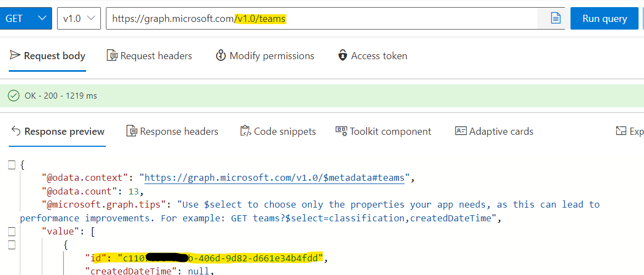The height and width of the screenshot is (275, 644).
Task: Click the Access token lock icon
Action: pos(342,55)
